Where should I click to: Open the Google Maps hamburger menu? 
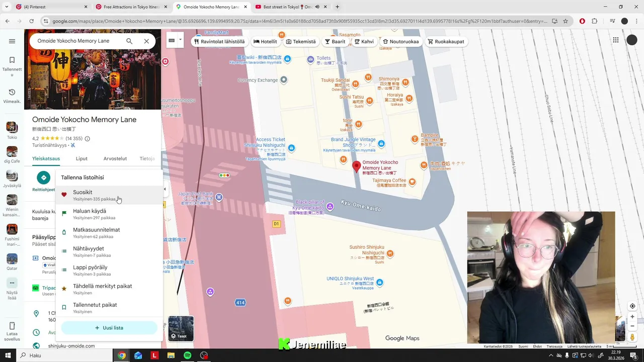(12, 41)
